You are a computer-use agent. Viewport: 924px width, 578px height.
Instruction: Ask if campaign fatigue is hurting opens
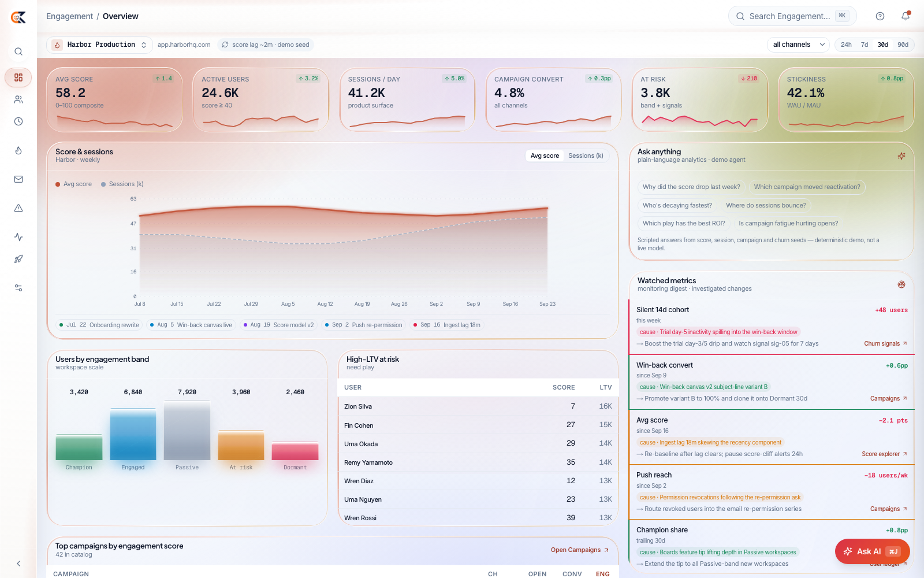pyautogui.click(x=788, y=223)
